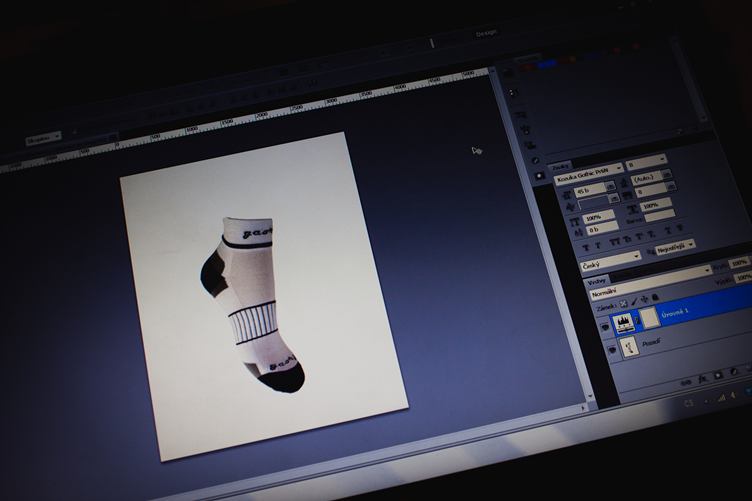Toggle All Caps text style icon

(615, 242)
